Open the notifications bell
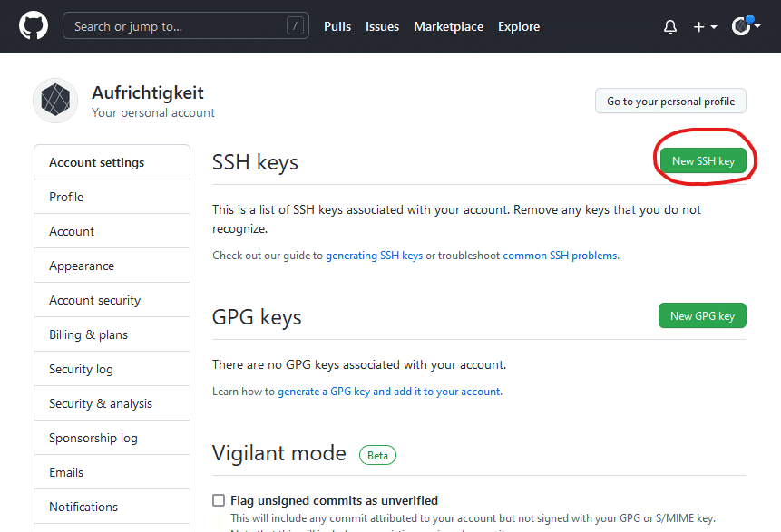The height and width of the screenshot is (532, 781). (670, 26)
